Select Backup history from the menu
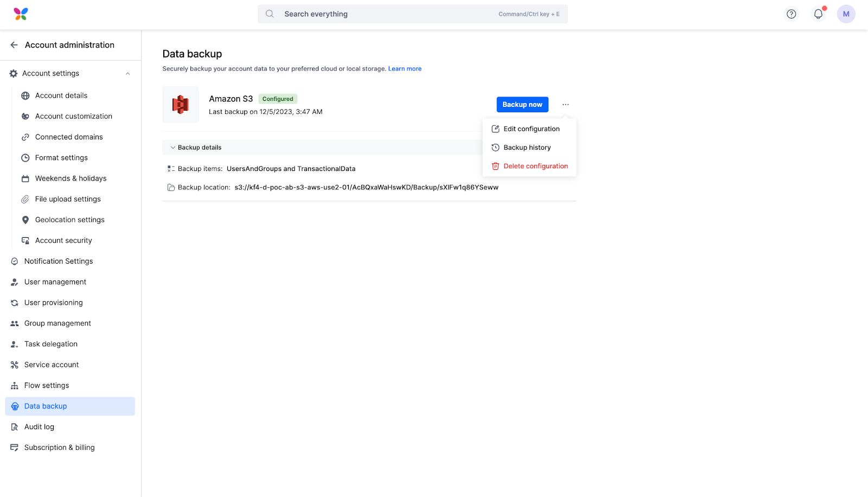This screenshot has height=497, width=868. [529, 148]
